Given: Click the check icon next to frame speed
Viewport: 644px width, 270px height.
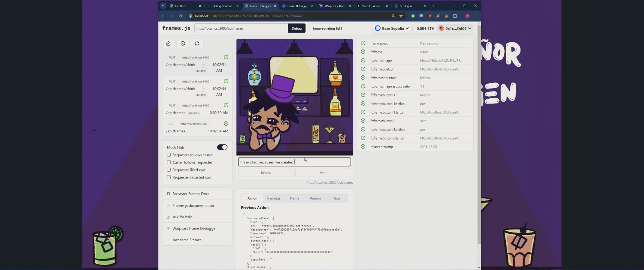Looking at the screenshot, I should [363, 43].
